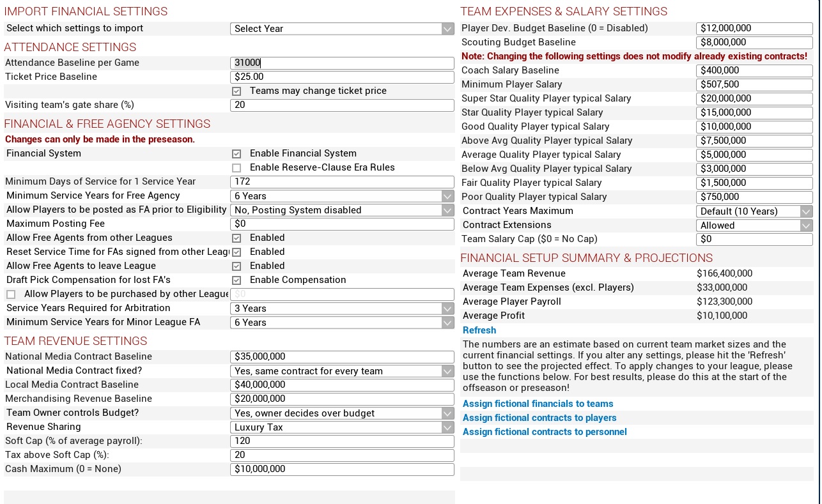Open Contract Years Maximum dropdown
The width and height of the screenshot is (822, 504).
click(754, 211)
